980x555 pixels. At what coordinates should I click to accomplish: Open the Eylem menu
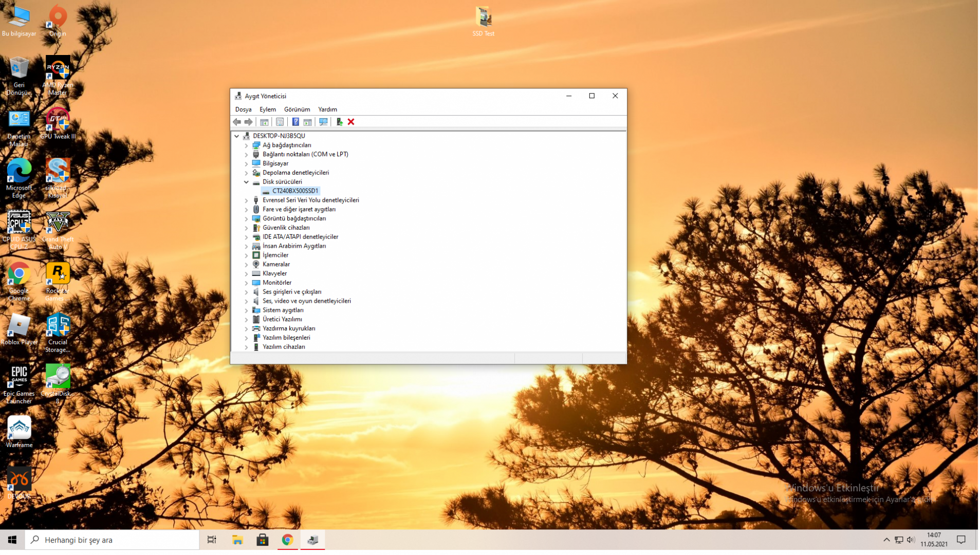click(x=268, y=109)
